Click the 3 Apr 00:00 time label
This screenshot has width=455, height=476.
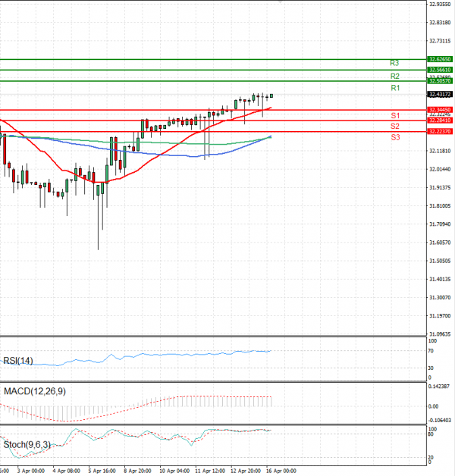pos(31,471)
